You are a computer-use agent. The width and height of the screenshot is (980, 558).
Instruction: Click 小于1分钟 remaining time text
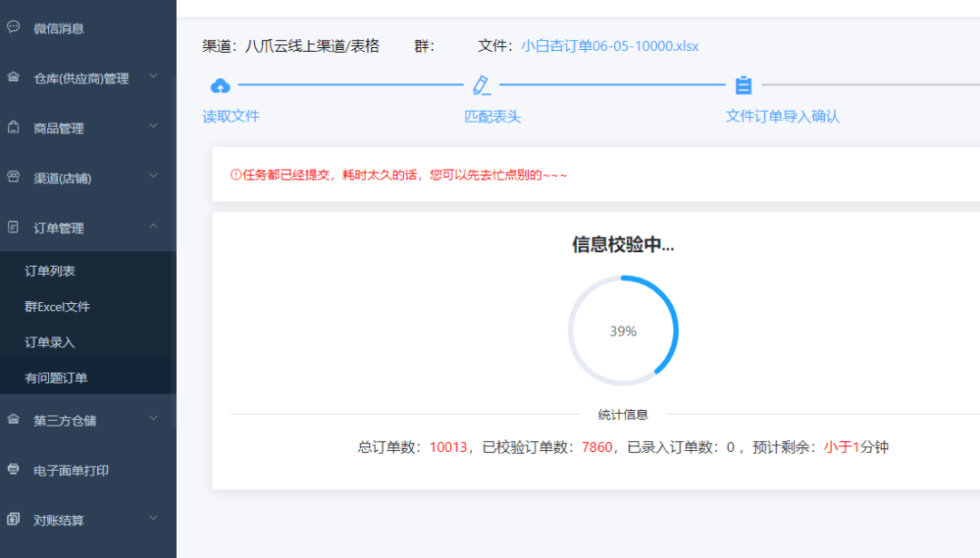point(857,446)
